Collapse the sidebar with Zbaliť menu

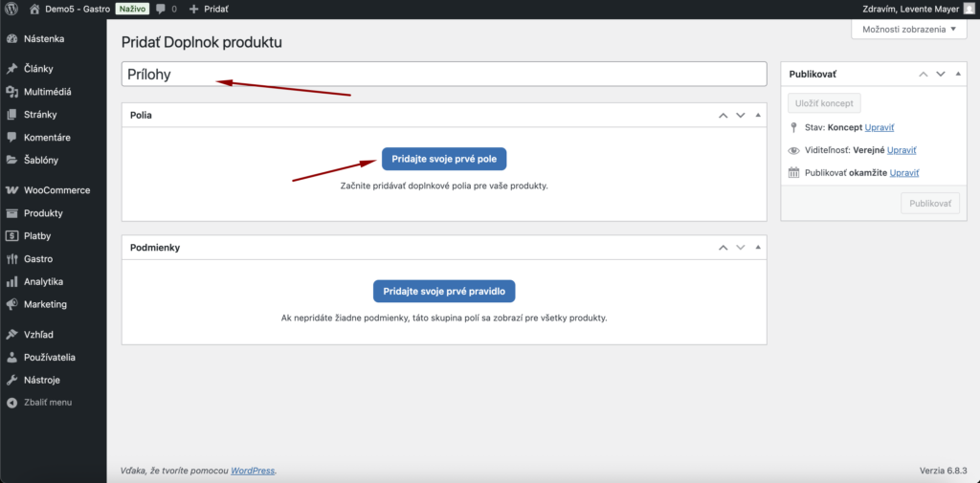[47, 402]
